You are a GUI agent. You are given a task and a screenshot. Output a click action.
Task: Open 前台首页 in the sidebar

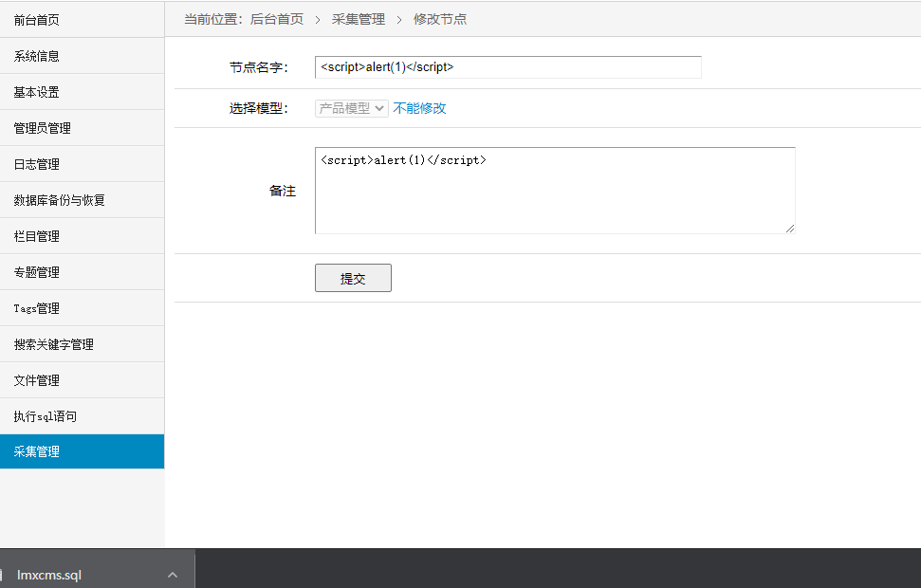(82, 20)
